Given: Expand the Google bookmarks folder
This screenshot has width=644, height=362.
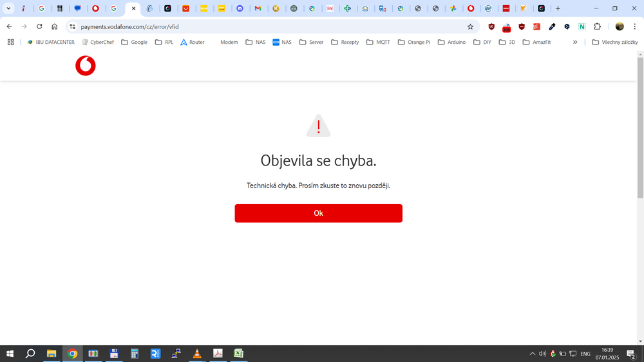Looking at the screenshot, I should pyautogui.click(x=135, y=42).
